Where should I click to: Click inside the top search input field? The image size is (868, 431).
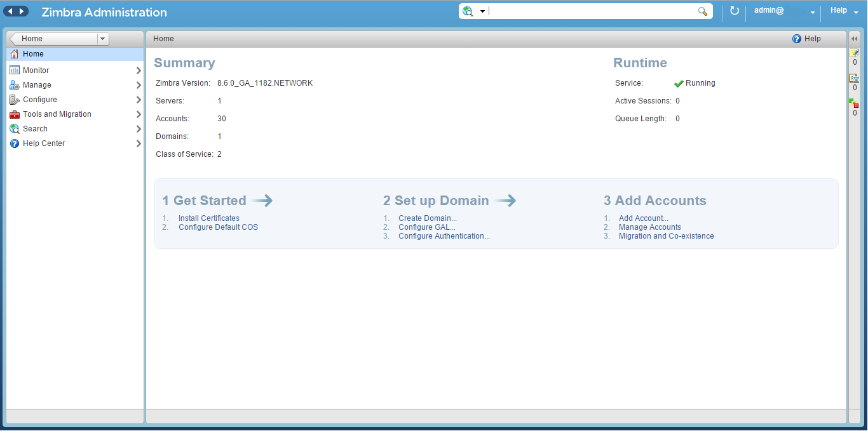(592, 11)
